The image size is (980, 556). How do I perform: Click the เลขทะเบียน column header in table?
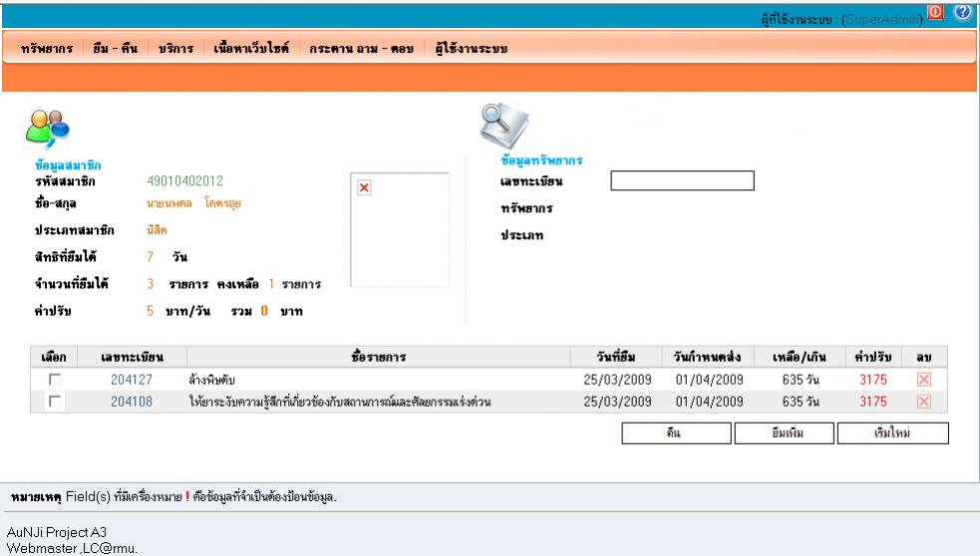coord(132,357)
